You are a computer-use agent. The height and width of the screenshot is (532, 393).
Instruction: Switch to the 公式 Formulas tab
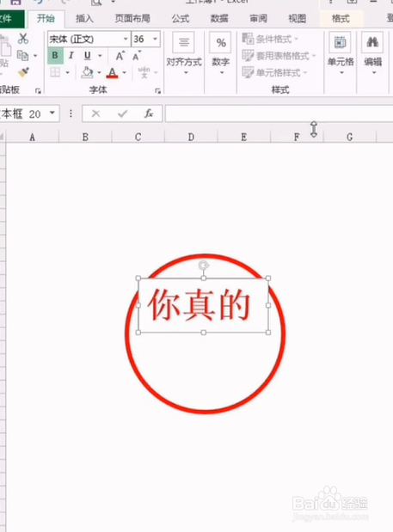coord(181,18)
